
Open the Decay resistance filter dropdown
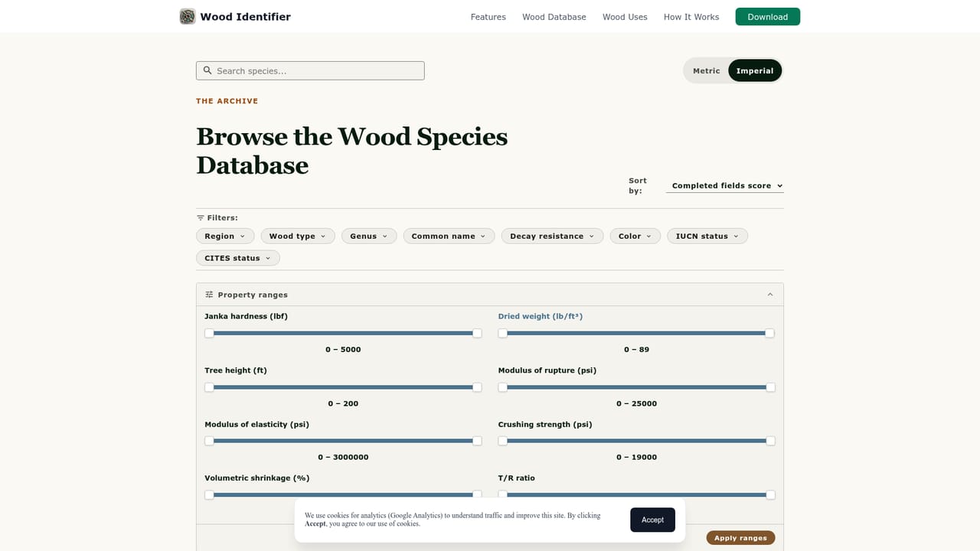tap(552, 236)
